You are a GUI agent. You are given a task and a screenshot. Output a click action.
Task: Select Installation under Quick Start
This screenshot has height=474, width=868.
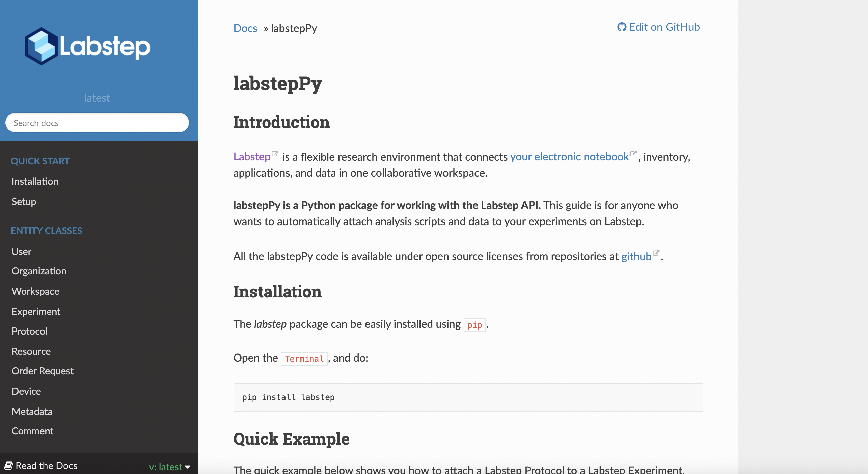35,181
